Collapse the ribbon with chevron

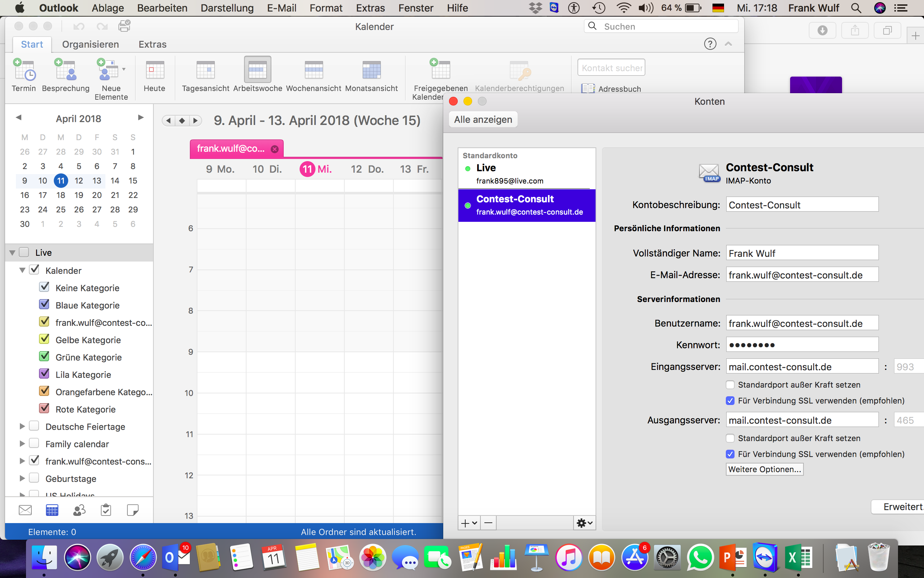click(x=728, y=44)
